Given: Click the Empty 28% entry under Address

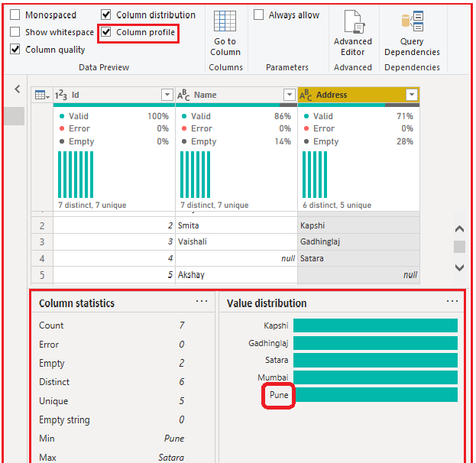Looking at the screenshot, I should [x=359, y=141].
